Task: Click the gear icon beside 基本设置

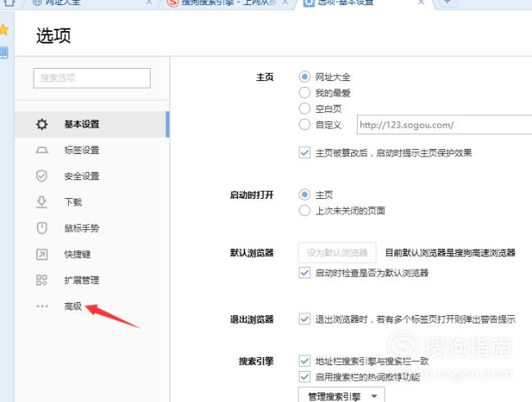Action: pos(42,124)
